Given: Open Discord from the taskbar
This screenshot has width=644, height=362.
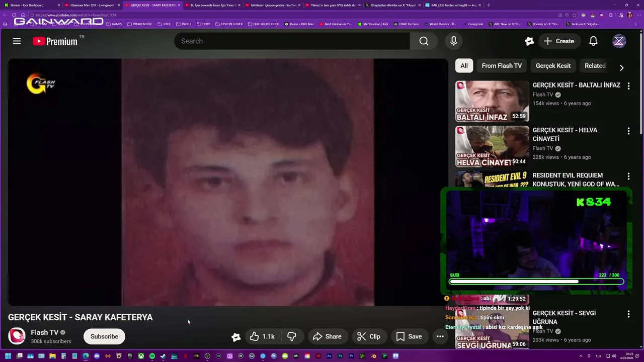Looking at the screenshot, I should tap(97, 356).
